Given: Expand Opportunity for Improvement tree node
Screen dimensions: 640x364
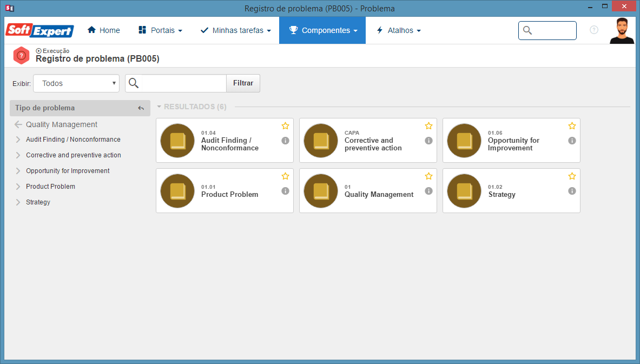Looking at the screenshot, I should point(18,170).
